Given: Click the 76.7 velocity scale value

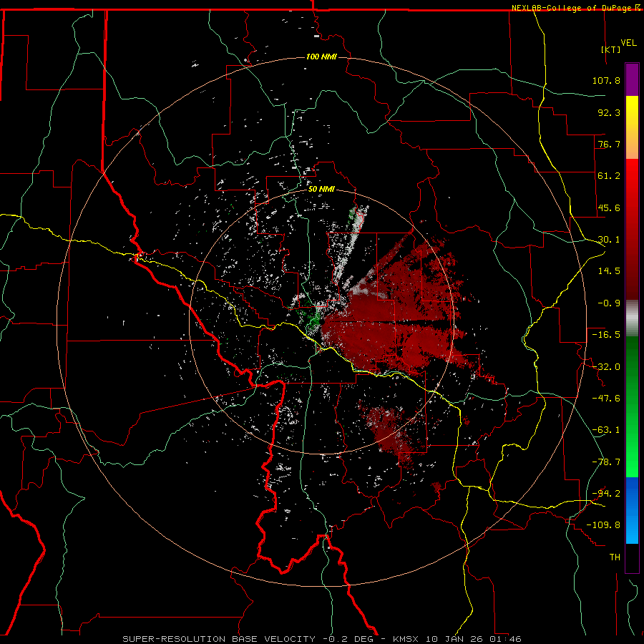Looking at the screenshot, I should (x=609, y=144).
